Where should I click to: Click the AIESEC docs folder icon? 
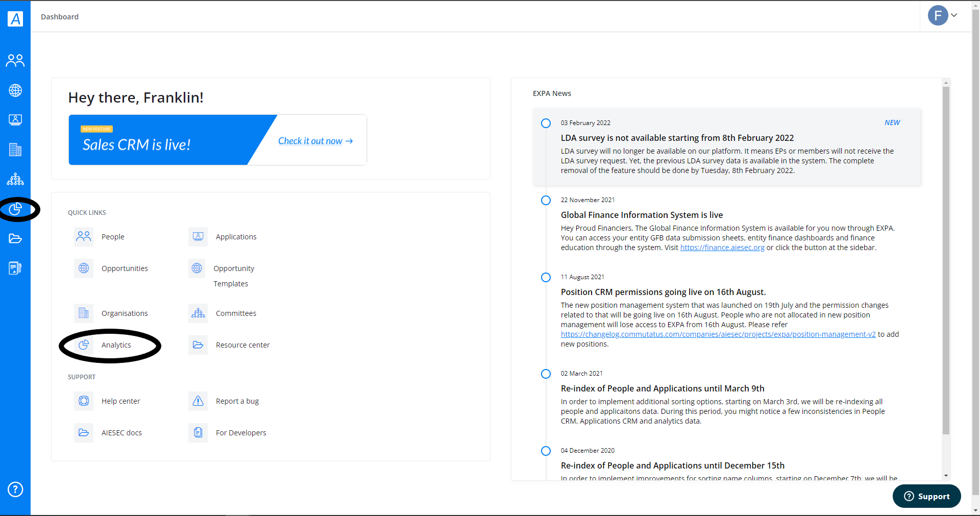(x=84, y=433)
